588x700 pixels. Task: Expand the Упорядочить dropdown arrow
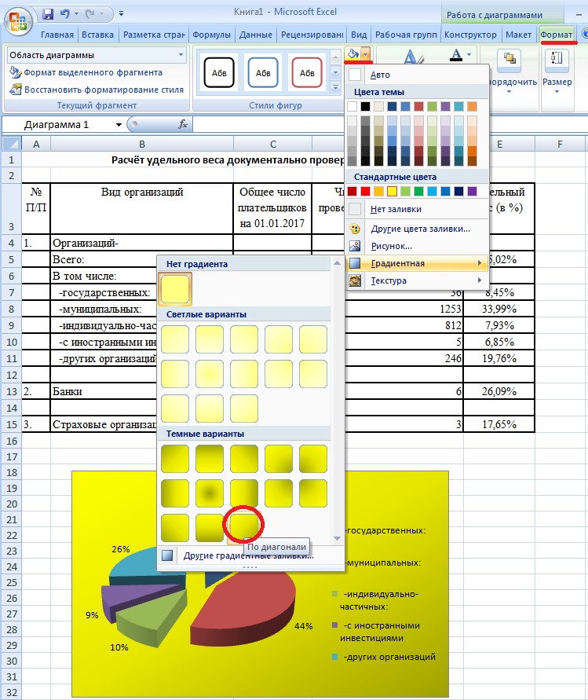509,92
